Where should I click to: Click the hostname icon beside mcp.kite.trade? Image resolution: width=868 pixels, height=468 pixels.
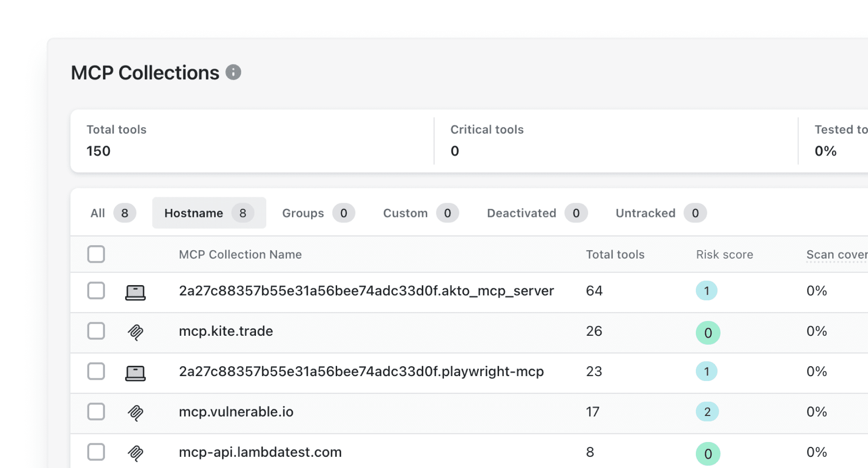135,332
